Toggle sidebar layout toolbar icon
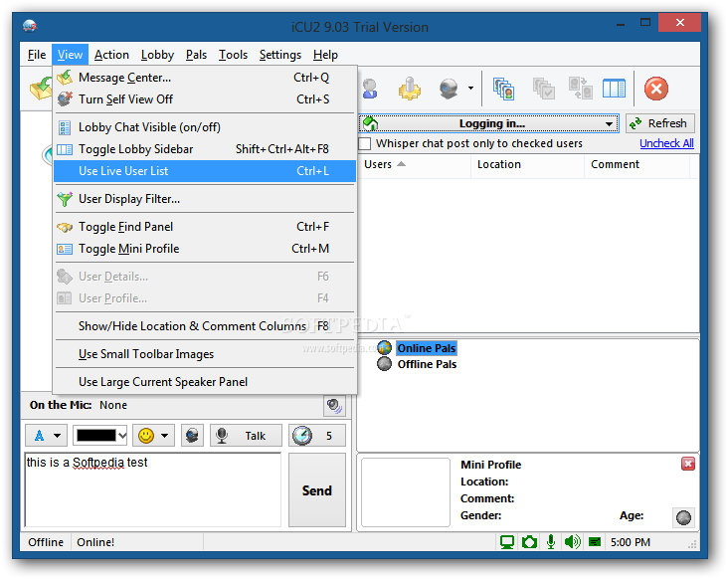This screenshot has height=579, width=728. pos(614,89)
